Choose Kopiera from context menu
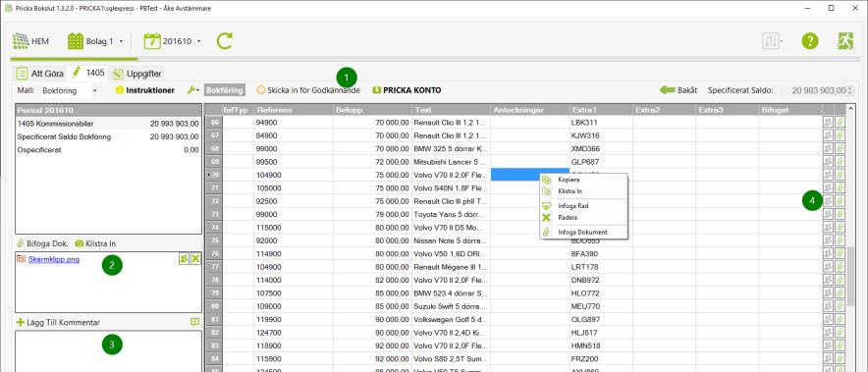868x372 pixels. click(x=583, y=180)
